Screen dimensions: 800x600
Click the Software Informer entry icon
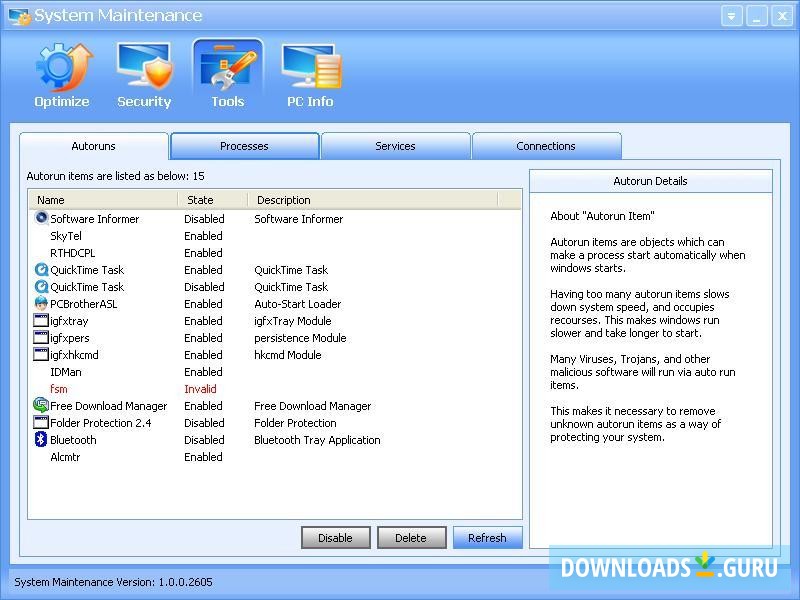click(41, 218)
